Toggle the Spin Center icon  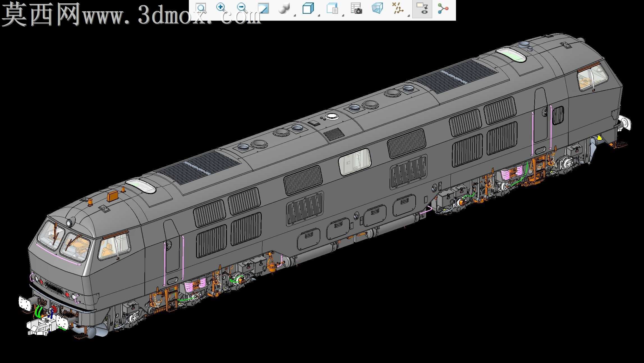coord(443,8)
